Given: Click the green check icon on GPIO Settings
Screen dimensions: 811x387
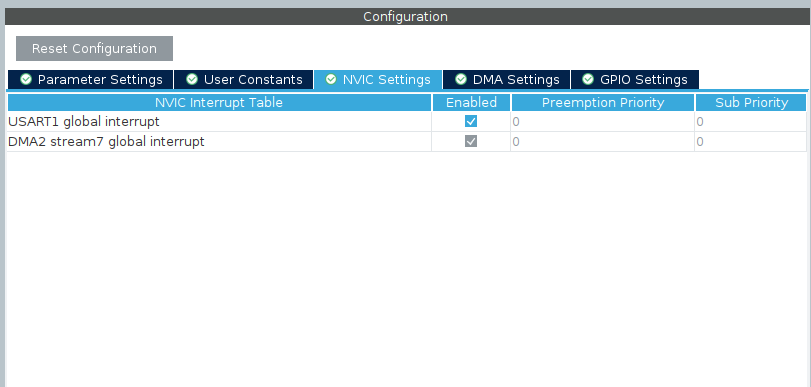Looking at the screenshot, I should click(588, 79).
